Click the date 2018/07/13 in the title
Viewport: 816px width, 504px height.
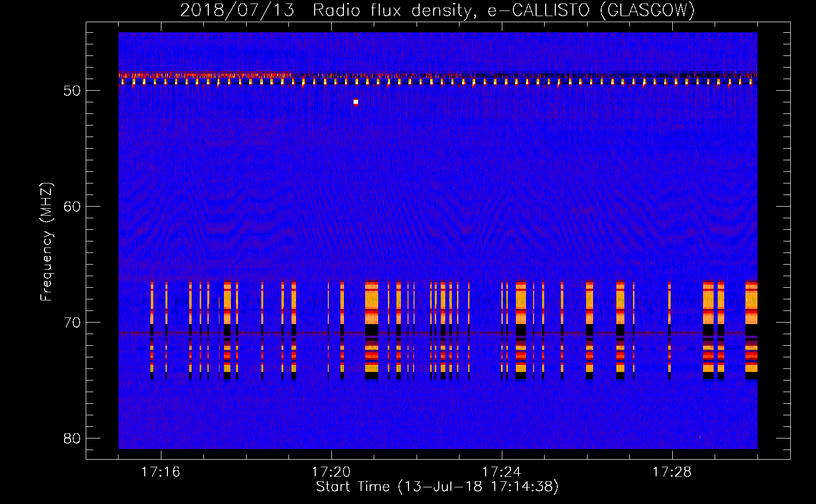(237, 10)
